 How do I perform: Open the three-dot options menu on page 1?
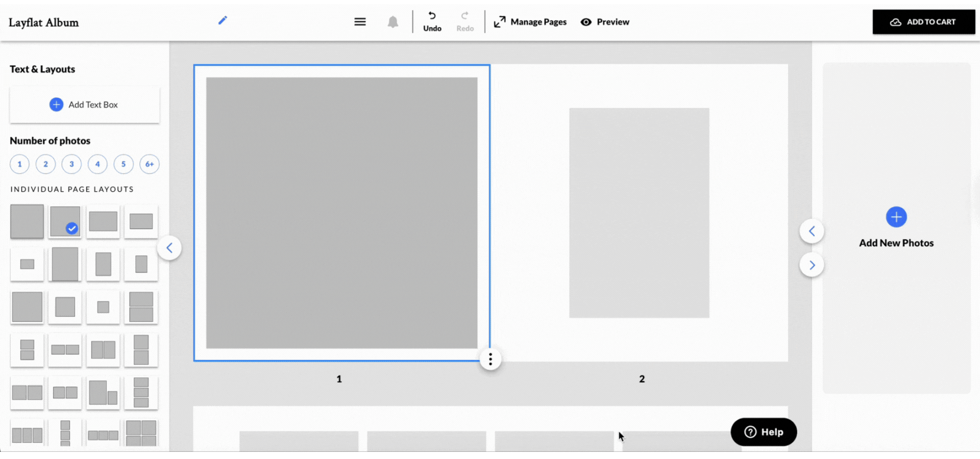(x=490, y=359)
